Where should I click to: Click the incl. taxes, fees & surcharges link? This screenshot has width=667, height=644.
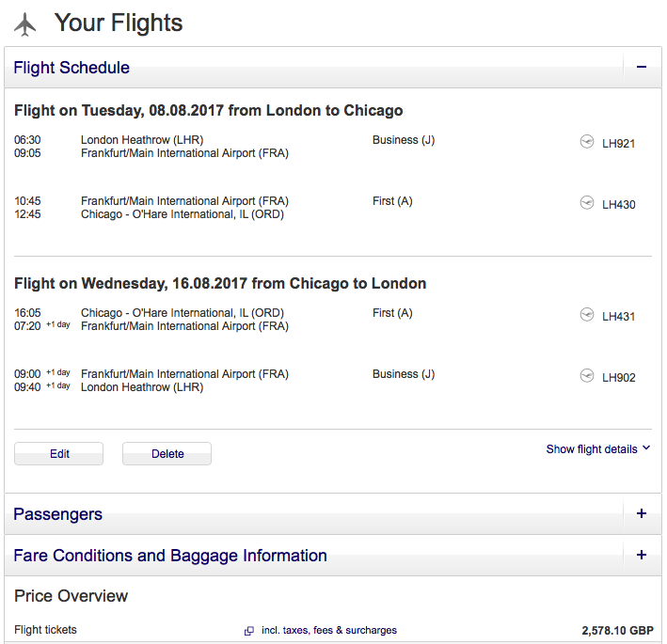click(328, 631)
